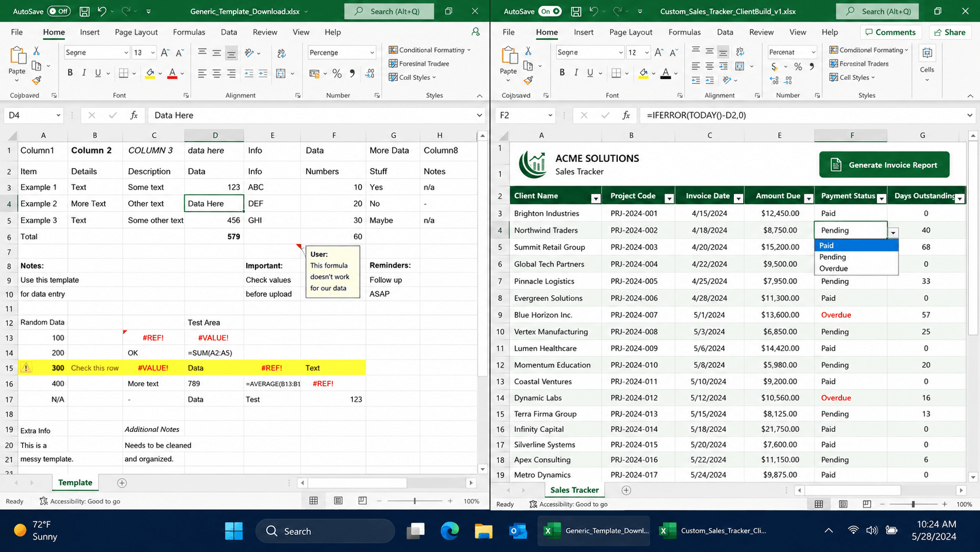Open File Explorer from taskbar
980x552 pixels.
click(x=484, y=531)
